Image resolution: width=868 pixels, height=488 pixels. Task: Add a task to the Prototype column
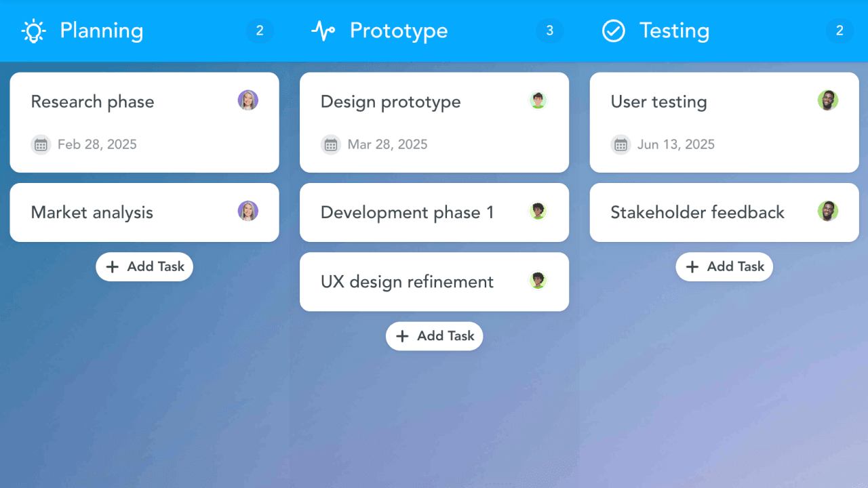[434, 336]
